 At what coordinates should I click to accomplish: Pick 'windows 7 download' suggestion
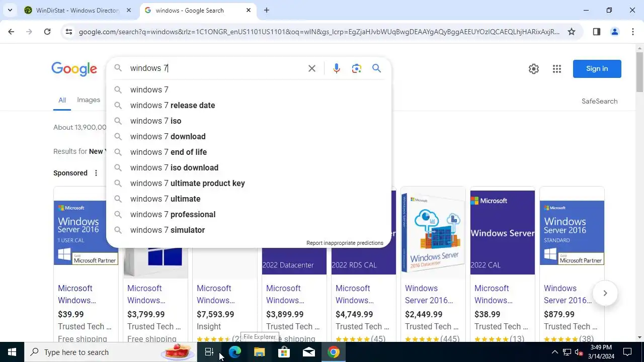[x=249, y=136]
